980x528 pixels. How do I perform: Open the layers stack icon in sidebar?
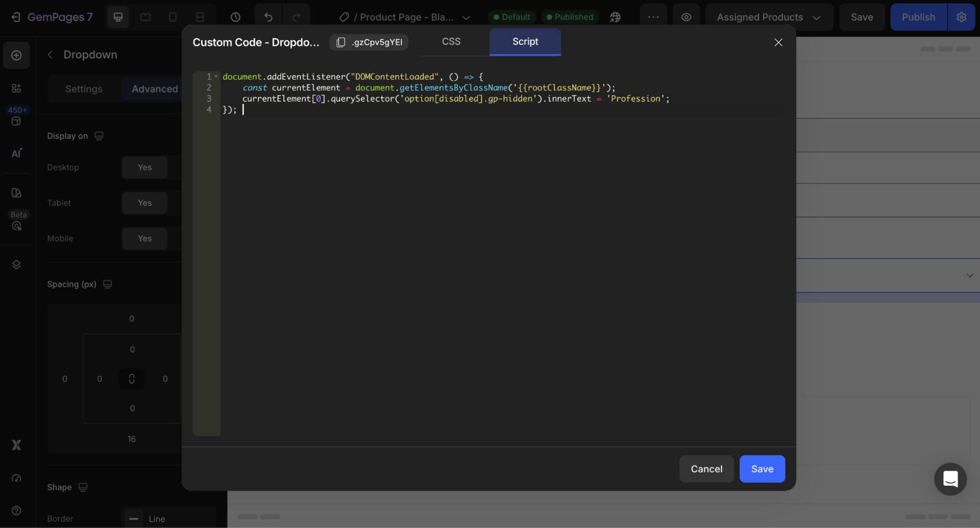pyautogui.click(x=16, y=264)
